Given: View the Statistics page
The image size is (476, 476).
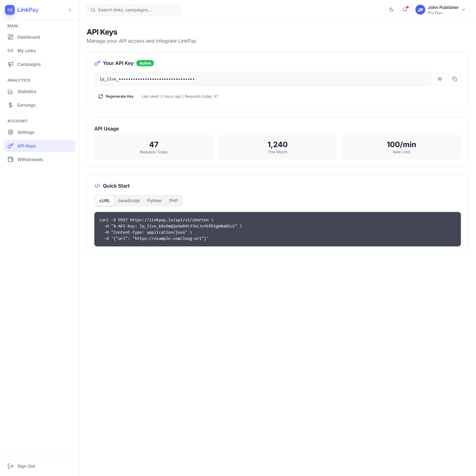Looking at the screenshot, I should coord(39,91).
